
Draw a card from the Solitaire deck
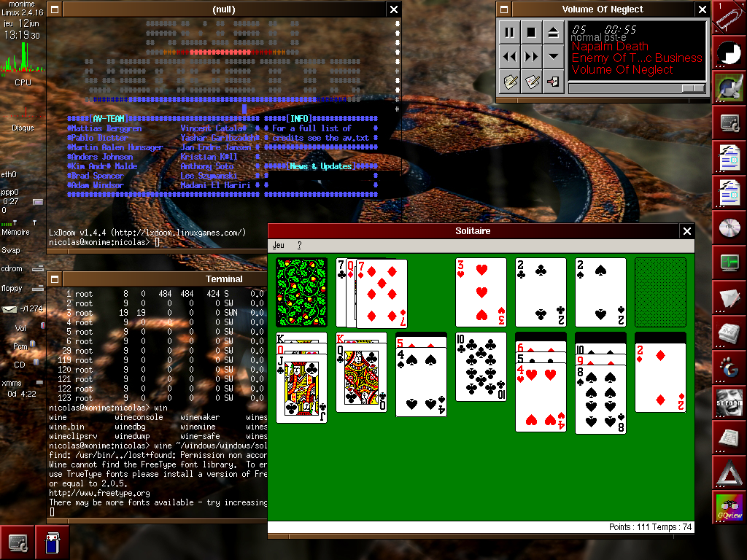pyautogui.click(x=301, y=292)
